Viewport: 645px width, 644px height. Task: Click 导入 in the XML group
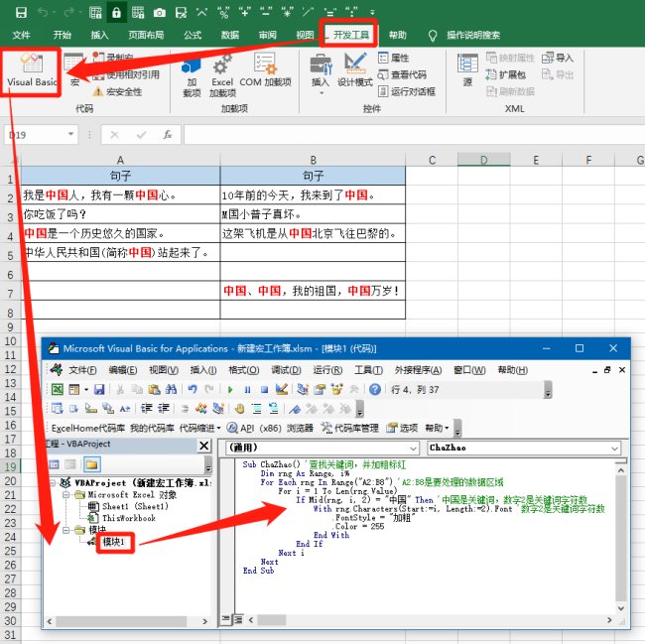pyautogui.click(x=558, y=58)
